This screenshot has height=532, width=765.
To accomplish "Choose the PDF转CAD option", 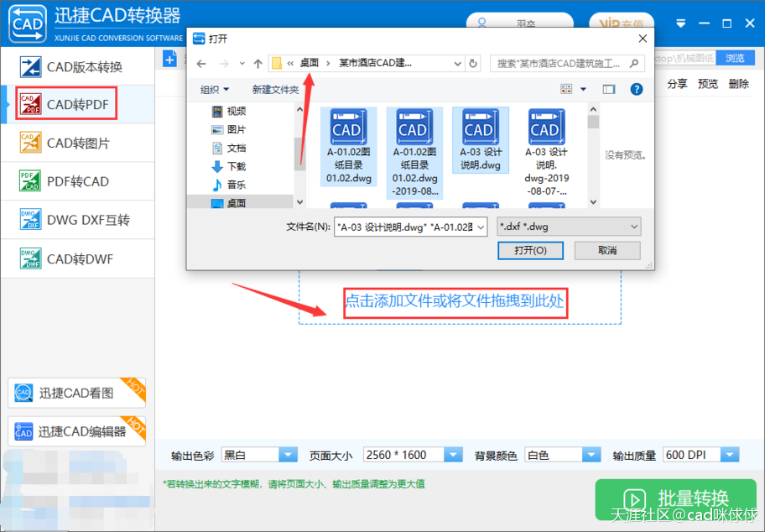I will click(x=77, y=181).
